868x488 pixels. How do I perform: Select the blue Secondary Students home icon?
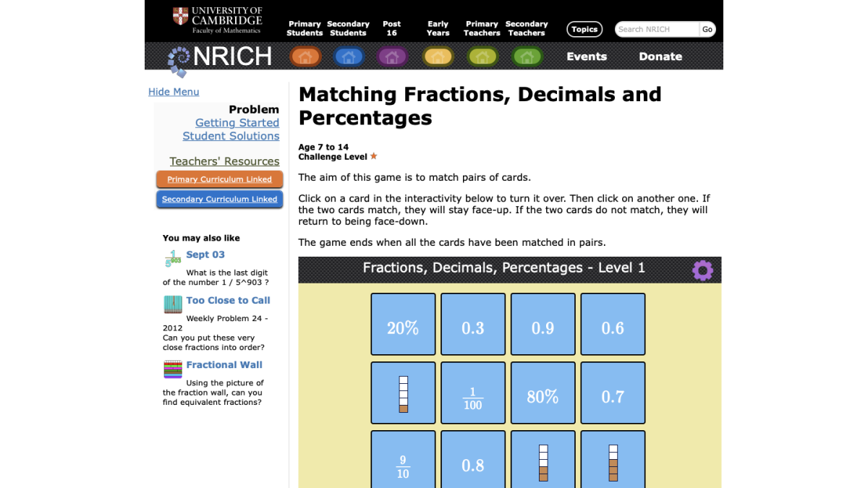point(349,56)
